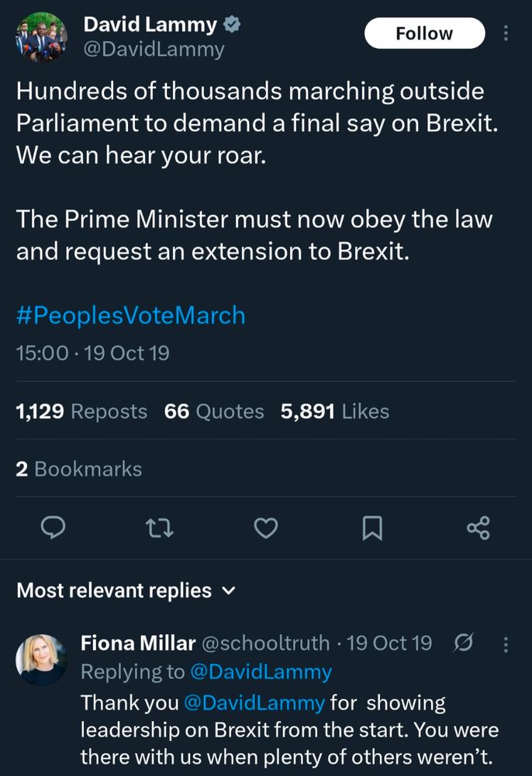Follow David Lammy

click(424, 33)
